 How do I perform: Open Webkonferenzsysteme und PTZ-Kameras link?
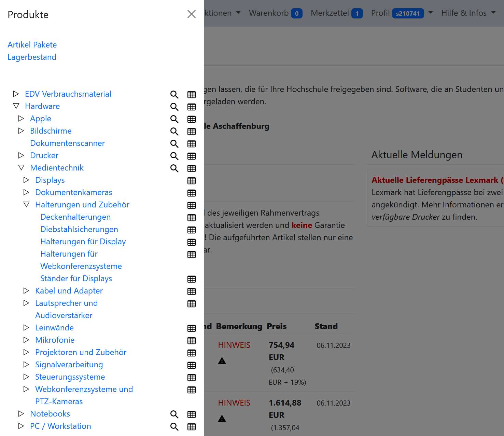click(x=84, y=395)
